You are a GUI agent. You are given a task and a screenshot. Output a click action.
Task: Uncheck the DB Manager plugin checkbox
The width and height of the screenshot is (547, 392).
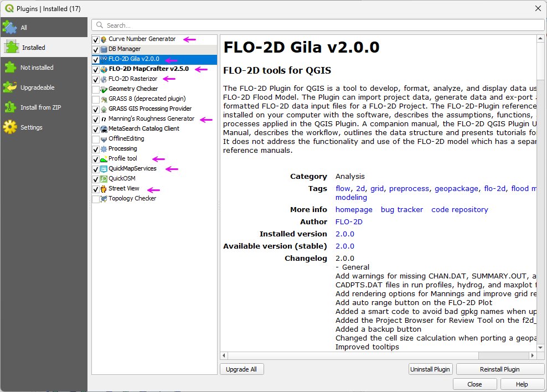(x=96, y=49)
